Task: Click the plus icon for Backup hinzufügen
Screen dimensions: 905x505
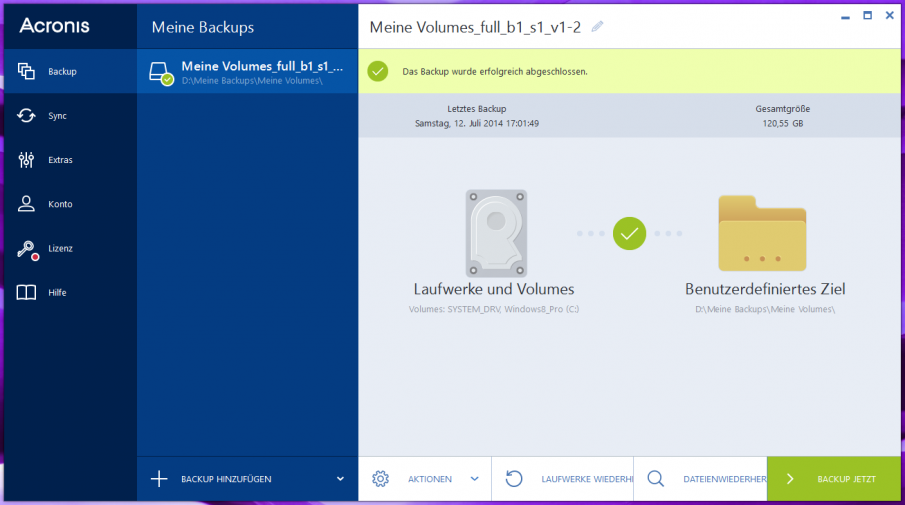Action: coord(159,479)
